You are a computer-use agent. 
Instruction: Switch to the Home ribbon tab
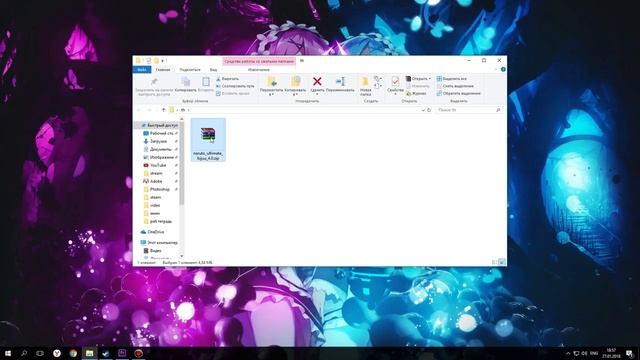(x=162, y=70)
